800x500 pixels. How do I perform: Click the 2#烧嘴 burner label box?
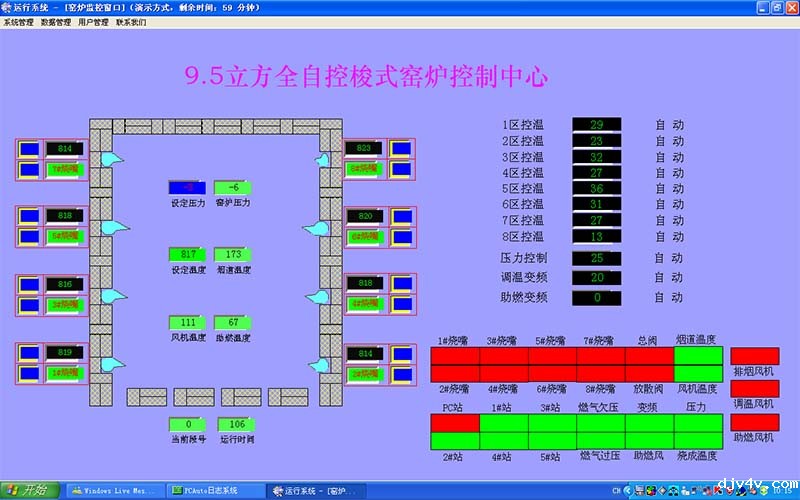pos(363,373)
